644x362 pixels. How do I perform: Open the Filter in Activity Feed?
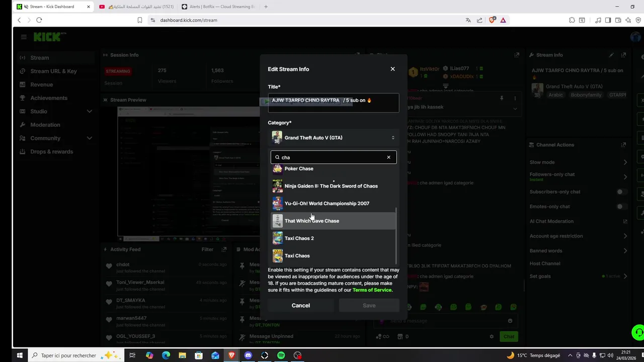click(207, 249)
